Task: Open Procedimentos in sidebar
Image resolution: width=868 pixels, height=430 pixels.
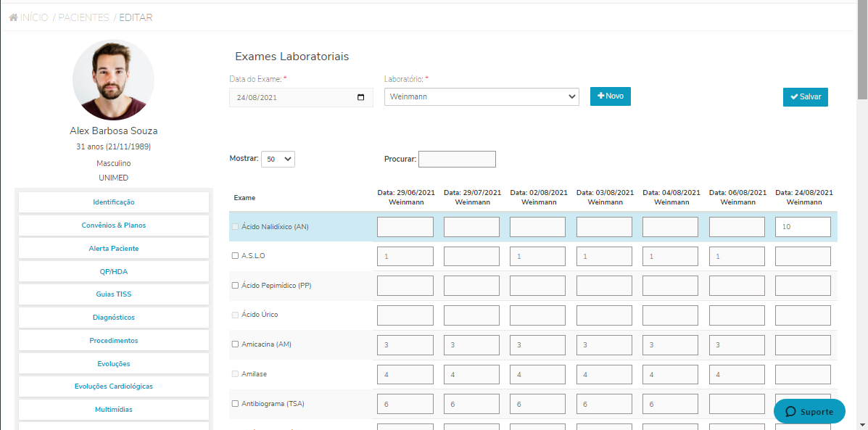Action: pos(113,340)
